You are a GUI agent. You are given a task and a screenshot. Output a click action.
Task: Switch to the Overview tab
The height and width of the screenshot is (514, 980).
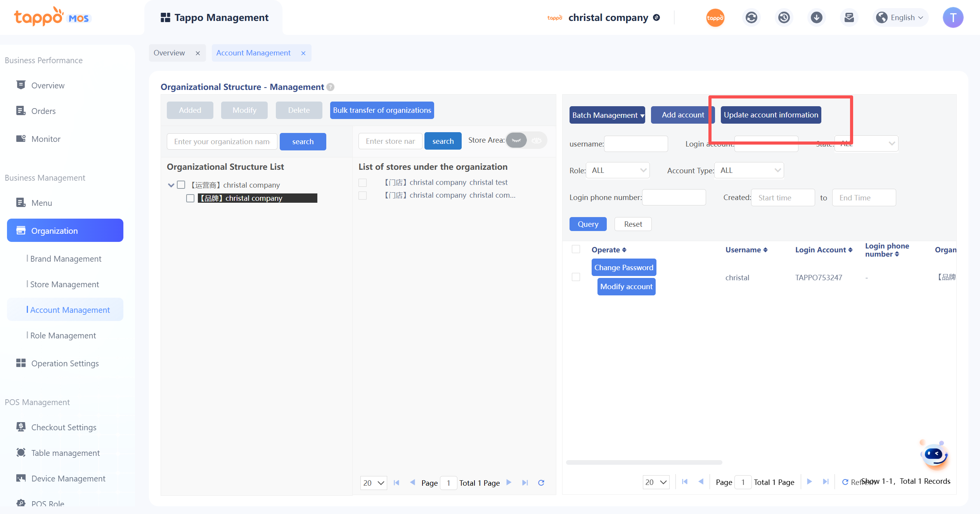169,53
